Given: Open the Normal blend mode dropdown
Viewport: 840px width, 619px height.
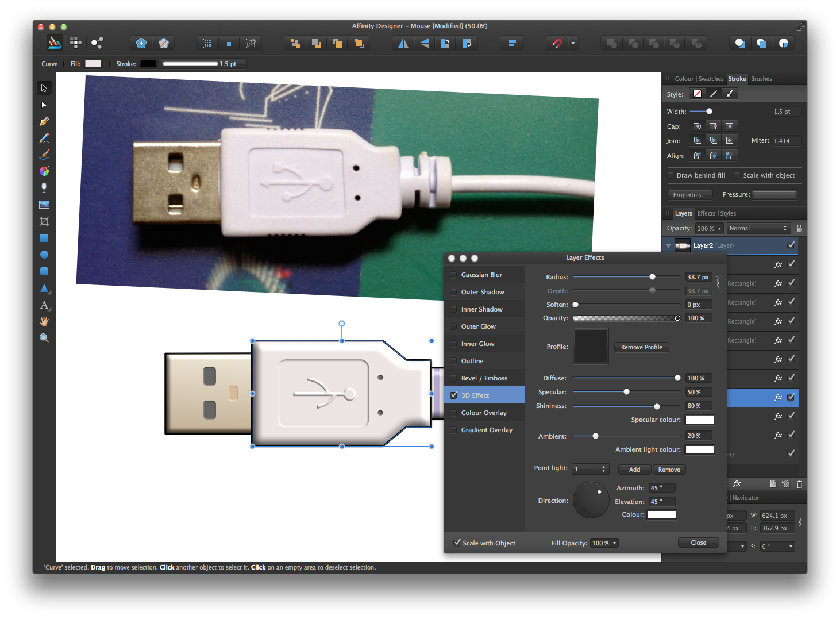Looking at the screenshot, I should click(x=758, y=228).
